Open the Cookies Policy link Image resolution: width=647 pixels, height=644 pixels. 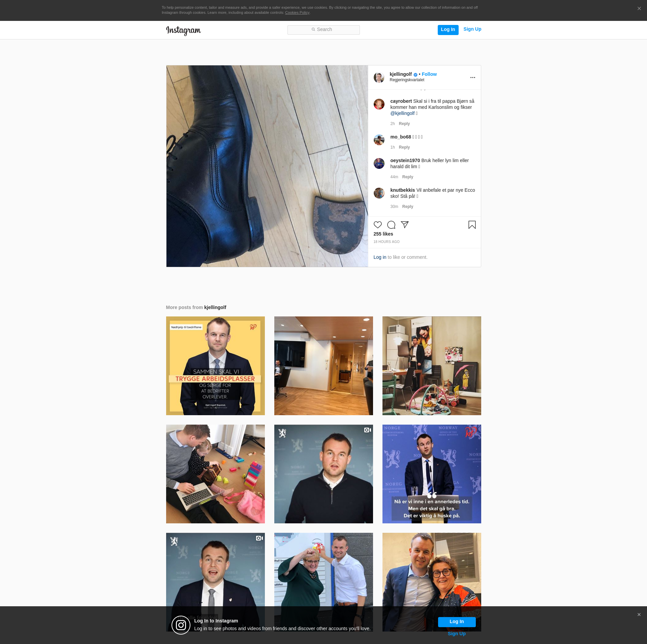pos(297,13)
